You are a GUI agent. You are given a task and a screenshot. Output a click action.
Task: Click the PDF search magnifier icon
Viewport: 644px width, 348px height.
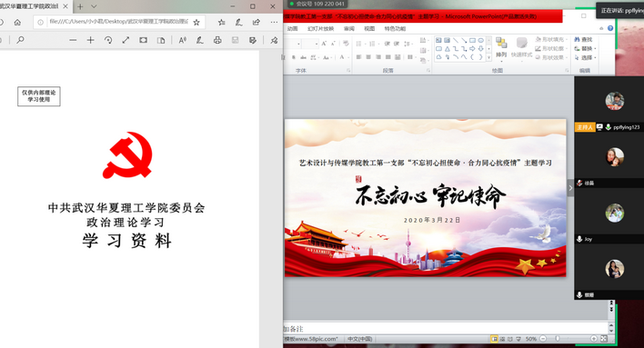coord(20,40)
